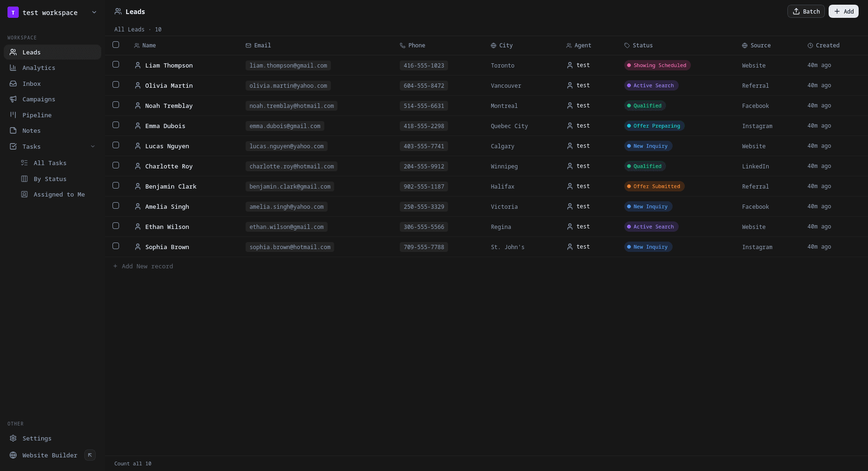Check the box for Charlotte Roy
This screenshot has width=868, height=471.
coord(116,165)
